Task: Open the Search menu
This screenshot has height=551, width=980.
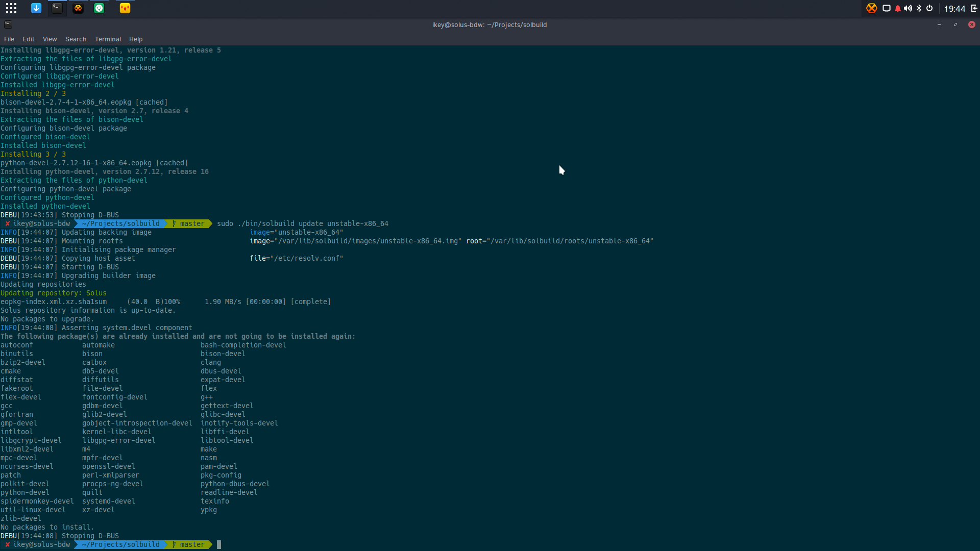Action: click(76, 39)
